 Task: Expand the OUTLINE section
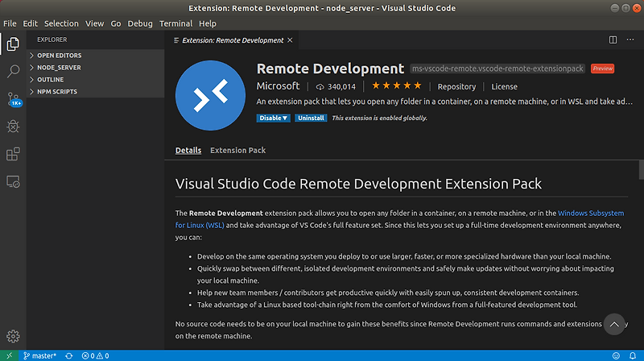point(95,80)
